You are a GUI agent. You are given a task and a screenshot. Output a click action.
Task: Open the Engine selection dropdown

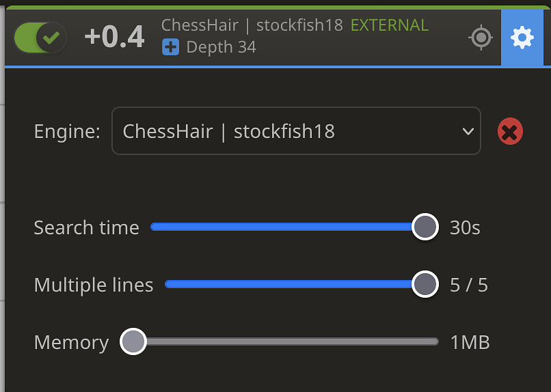pos(295,131)
